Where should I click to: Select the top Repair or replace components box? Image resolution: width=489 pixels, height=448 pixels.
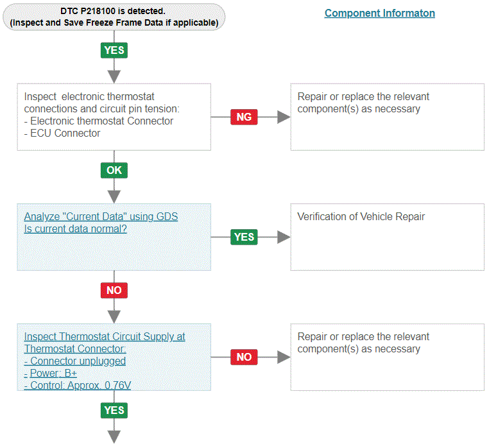(x=388, y=117)
